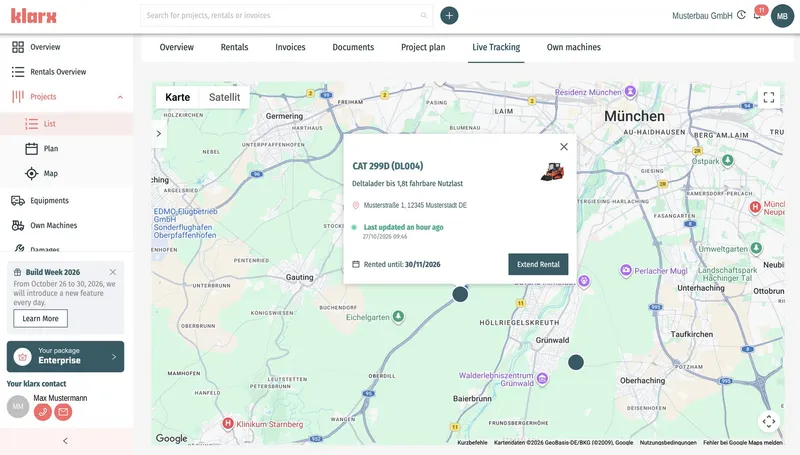Collapse the Projects section chevron
This screenshot has width=800, height=455.
point(120,97)
